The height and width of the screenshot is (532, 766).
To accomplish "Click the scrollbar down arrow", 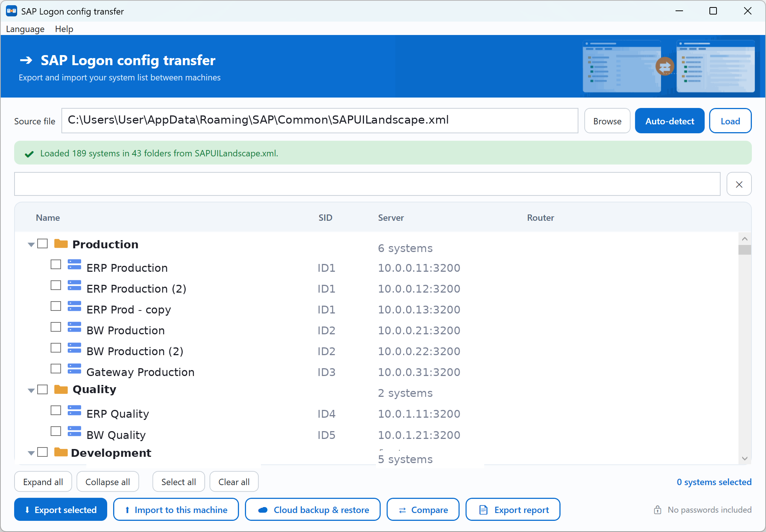I will tap(745, 459).
